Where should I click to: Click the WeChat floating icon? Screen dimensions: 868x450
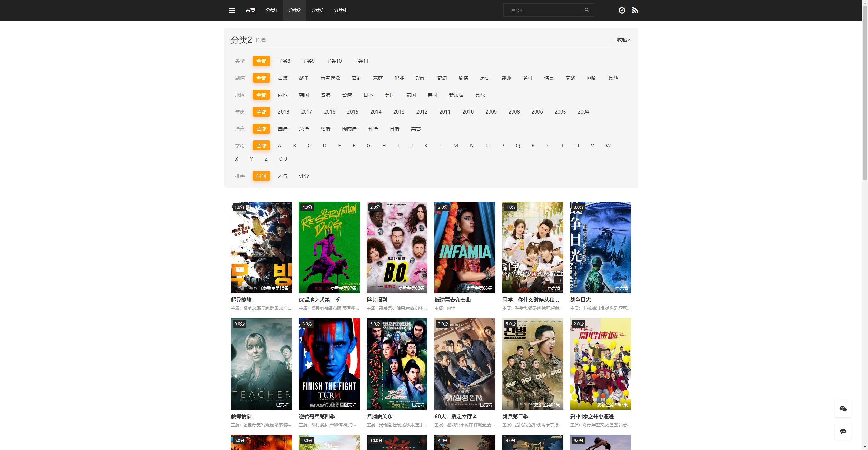843,409
